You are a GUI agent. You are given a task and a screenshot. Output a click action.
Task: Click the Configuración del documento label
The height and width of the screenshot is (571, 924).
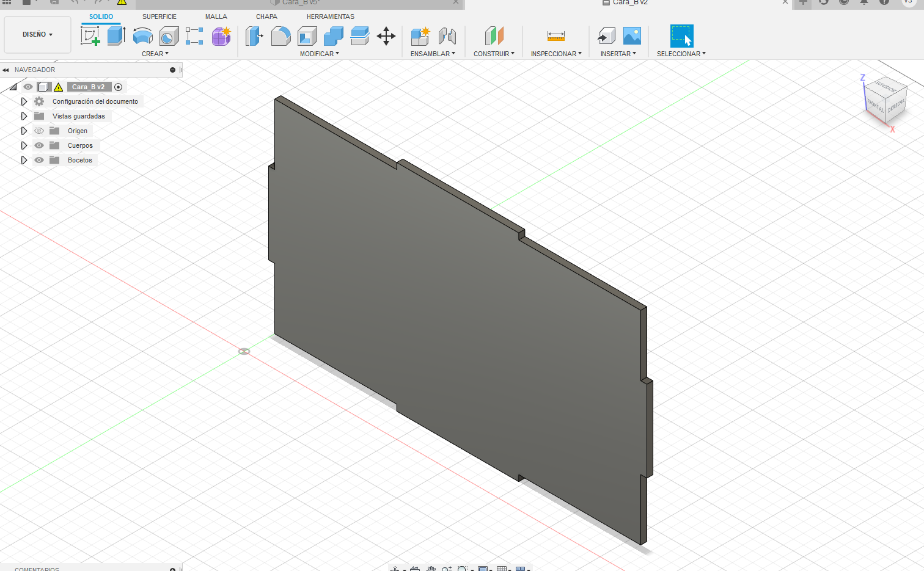click(x=95, y=101)
